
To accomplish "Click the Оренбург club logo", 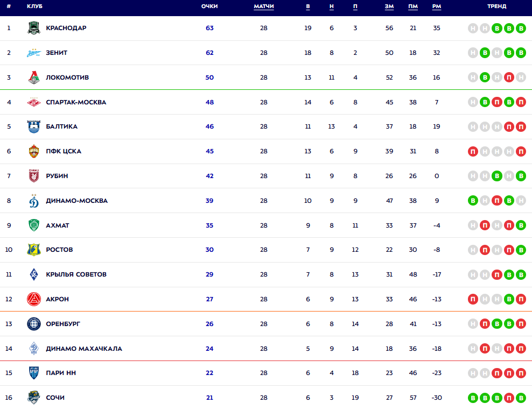I will 33,324.
